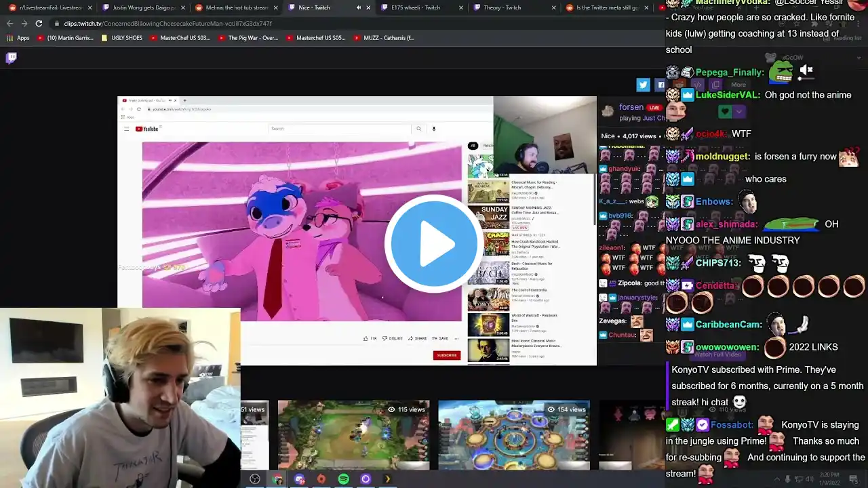Play the Twitch clip with the big play button

coord(434,243)
